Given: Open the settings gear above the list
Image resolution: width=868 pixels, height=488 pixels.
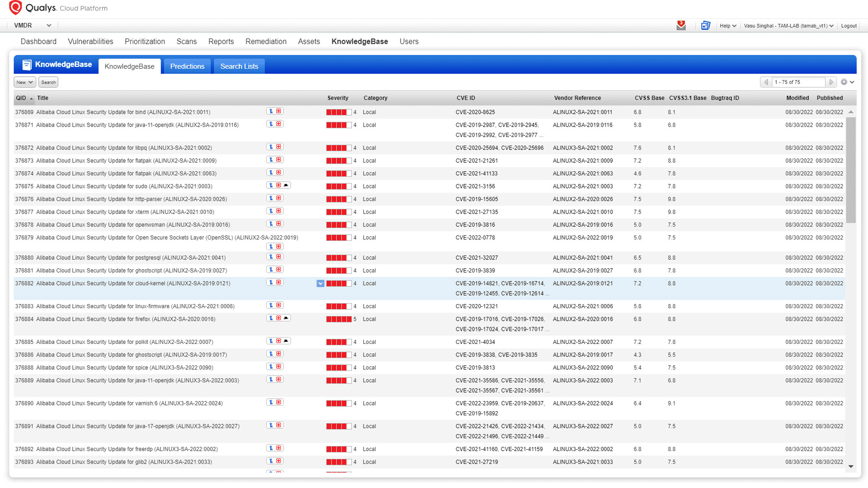Looking at the screenshot, I should pyautogui.click(x=844, y=82).
